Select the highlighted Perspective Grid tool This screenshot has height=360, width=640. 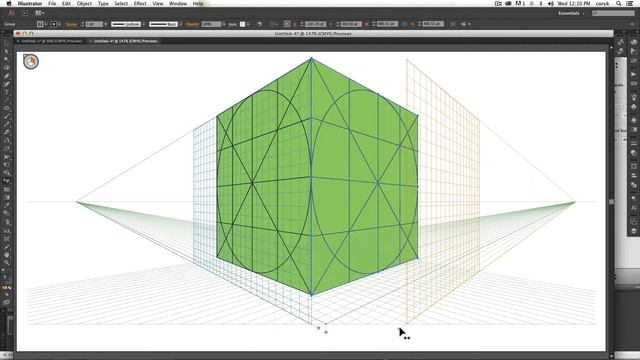point(6,181)
